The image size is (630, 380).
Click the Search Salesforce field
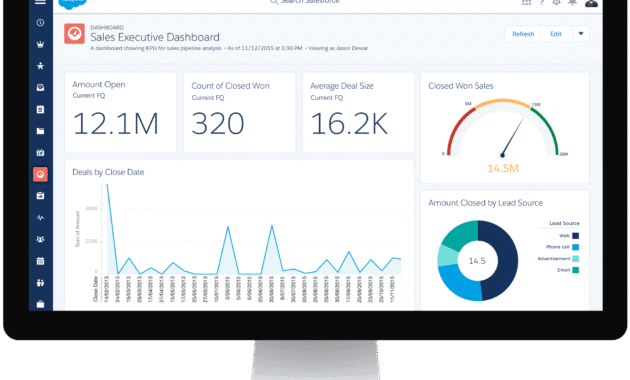[310, 2]
